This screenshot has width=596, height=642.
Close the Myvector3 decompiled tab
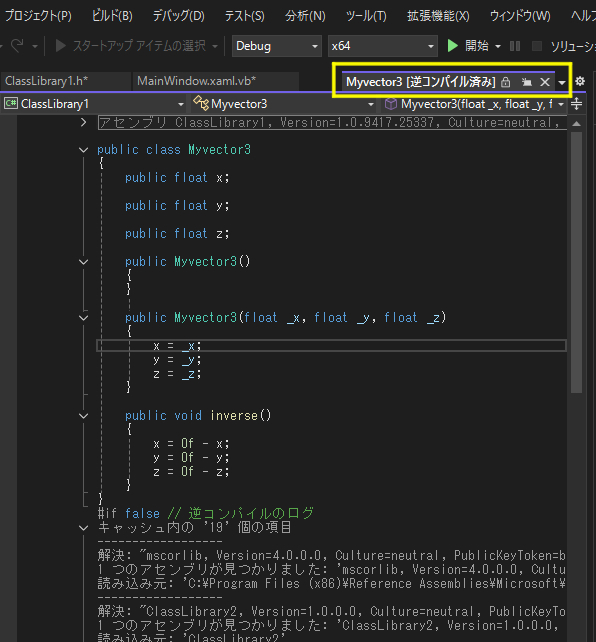coord(544,82)
